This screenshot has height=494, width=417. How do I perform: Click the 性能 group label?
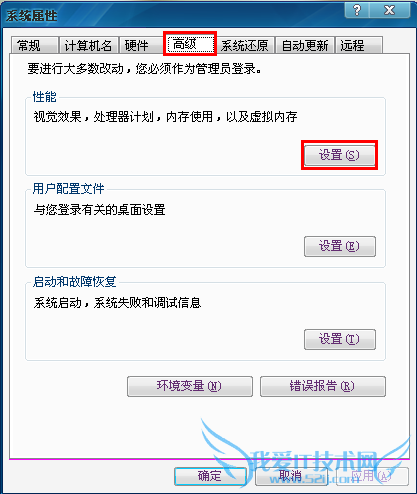(x=44, y=97)
